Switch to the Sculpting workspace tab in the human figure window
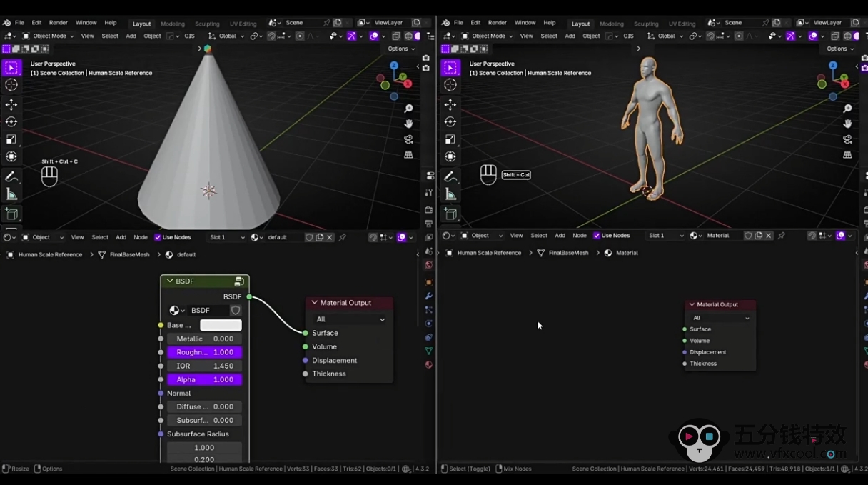 (x=646, y=24)
